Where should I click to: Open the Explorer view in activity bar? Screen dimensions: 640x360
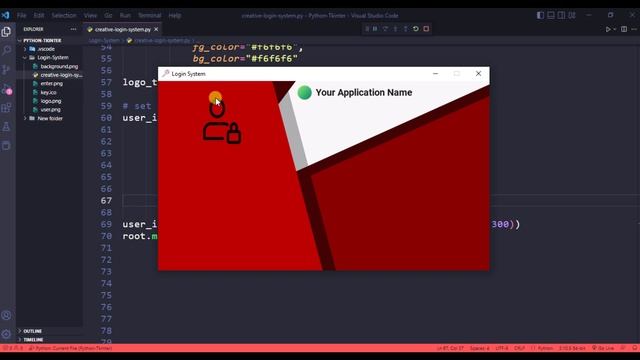pyautogui.click(x=6, y=32)
